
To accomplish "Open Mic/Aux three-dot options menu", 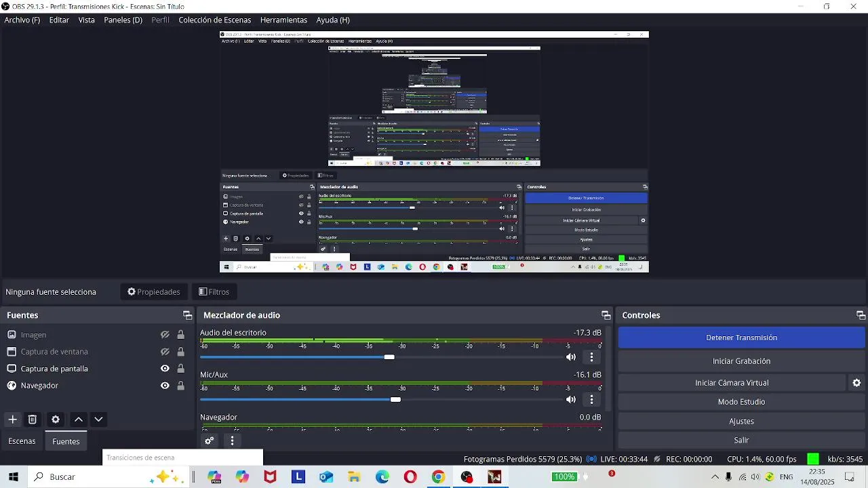I will pyautogui.click(x=591, y=400).
